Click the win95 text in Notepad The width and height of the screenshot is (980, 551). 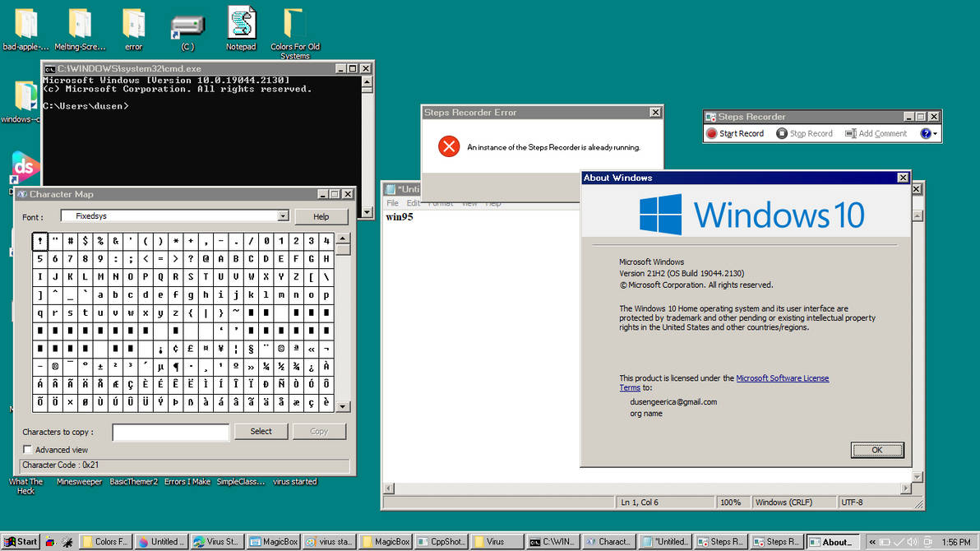tap(400, 217)
